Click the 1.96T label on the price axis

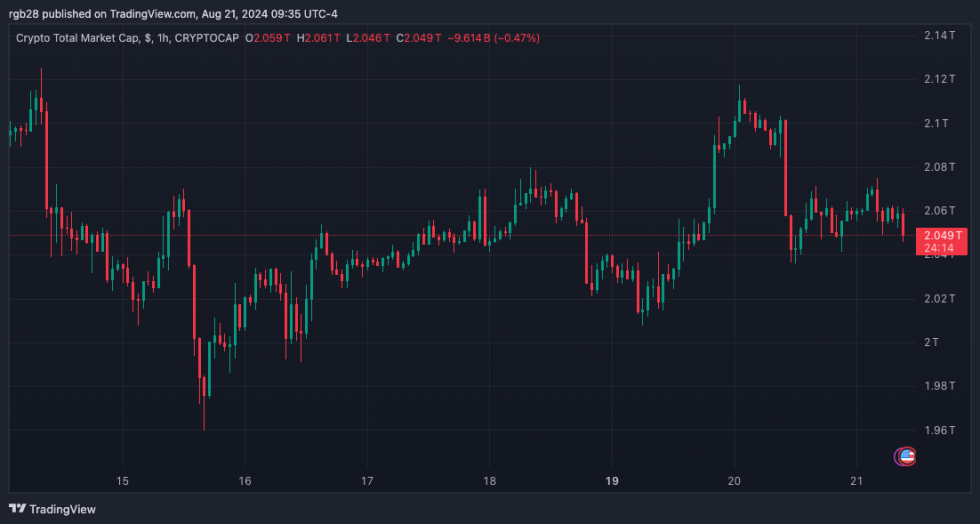pyautogui.click(x=940, y=430)
